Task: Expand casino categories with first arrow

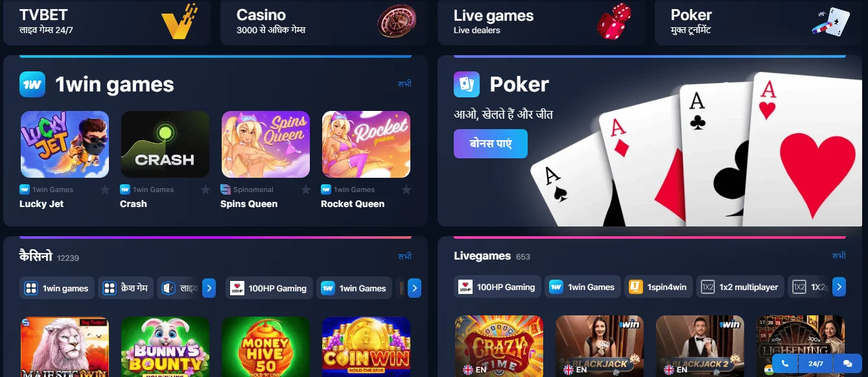Action: click(x=209, y=288)
